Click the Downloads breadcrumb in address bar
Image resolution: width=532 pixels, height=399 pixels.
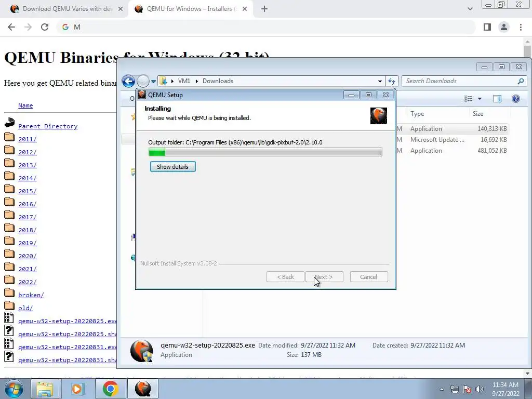218,81
